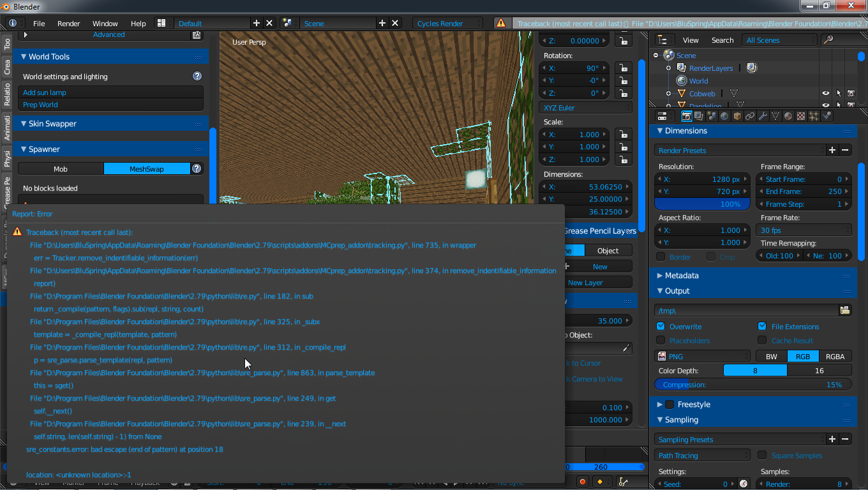Viewport: 868px width, 490px height.
Task: Open the Texture checkerboard tab
Action: pyautogui.click(x=801, y=116)
